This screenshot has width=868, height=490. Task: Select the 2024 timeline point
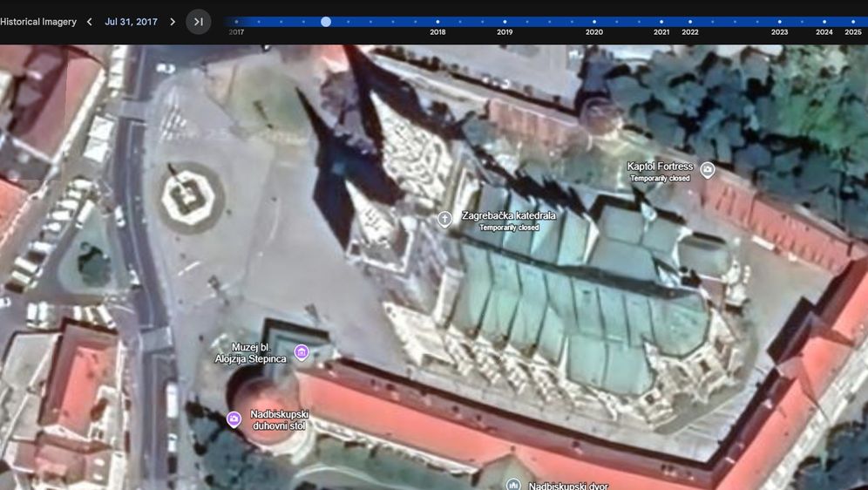coord(824,22)
